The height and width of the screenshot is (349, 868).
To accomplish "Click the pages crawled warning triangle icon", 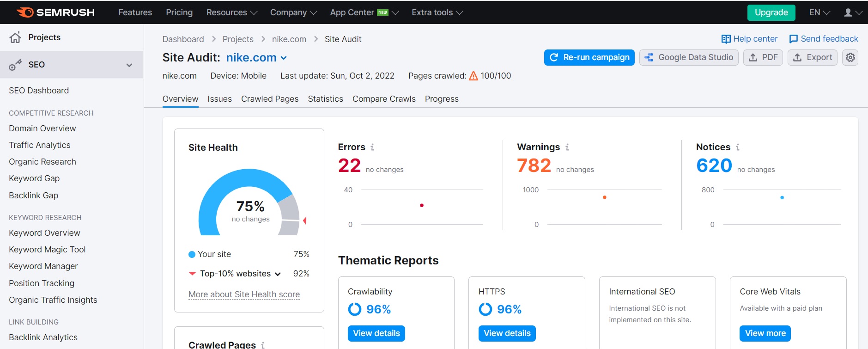I will coord(473,76).
